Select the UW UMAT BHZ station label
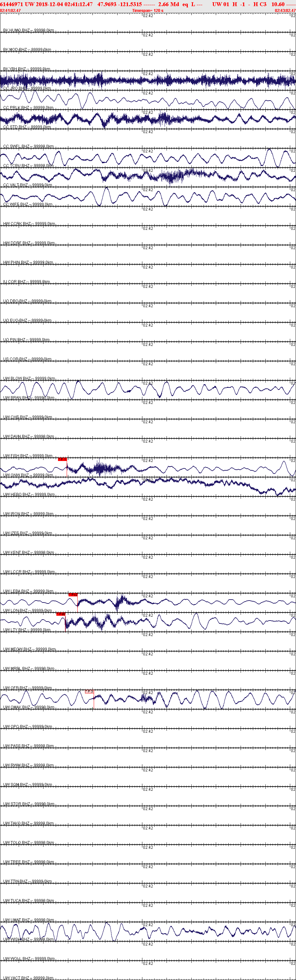The width and height of the screenshot is (296, 980). click(29, 920)
